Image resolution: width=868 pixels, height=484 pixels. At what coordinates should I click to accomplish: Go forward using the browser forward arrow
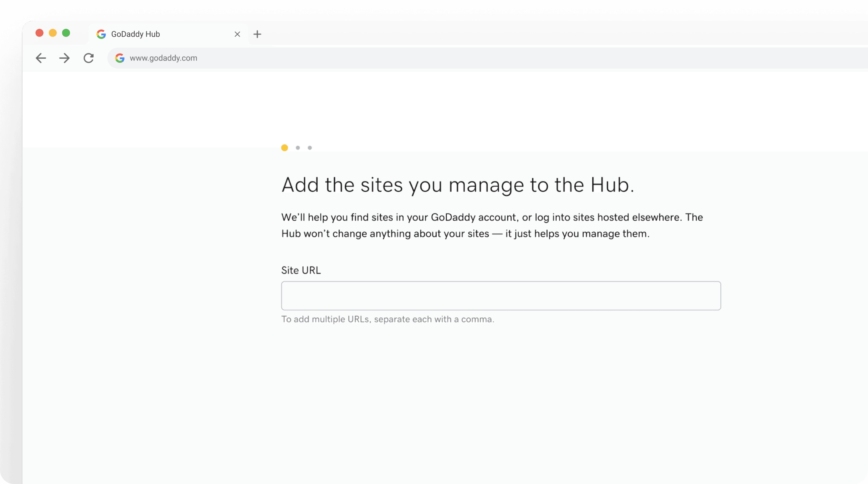(64, 58)
